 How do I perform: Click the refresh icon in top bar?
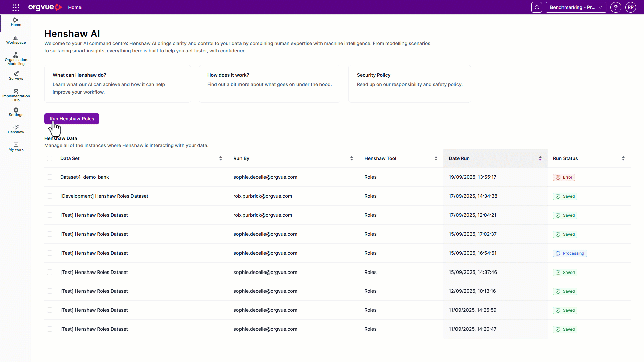(537, 7)
